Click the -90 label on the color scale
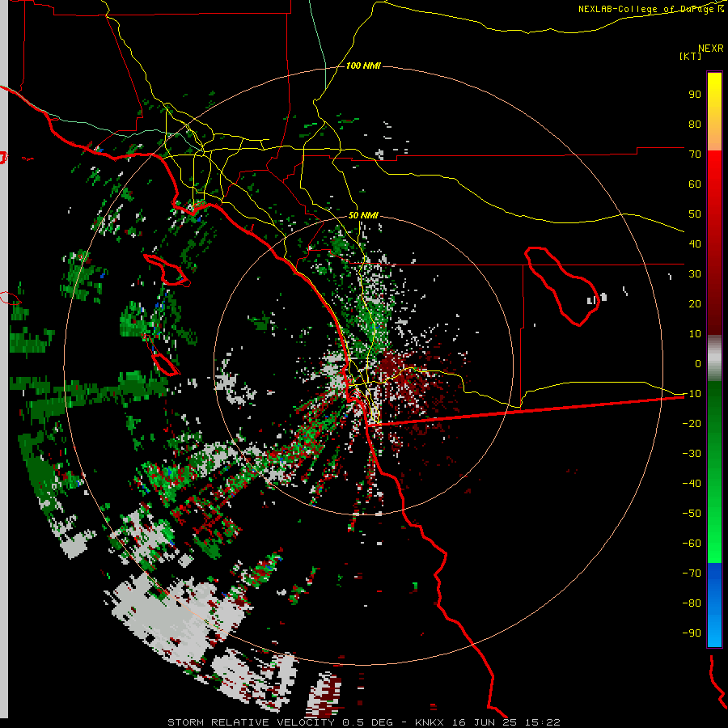 pos(692,633)
